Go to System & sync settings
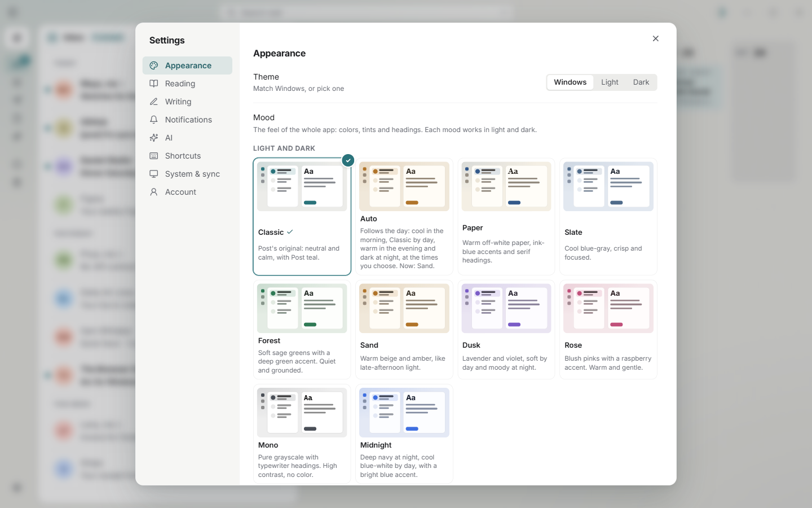 [187, 174]
